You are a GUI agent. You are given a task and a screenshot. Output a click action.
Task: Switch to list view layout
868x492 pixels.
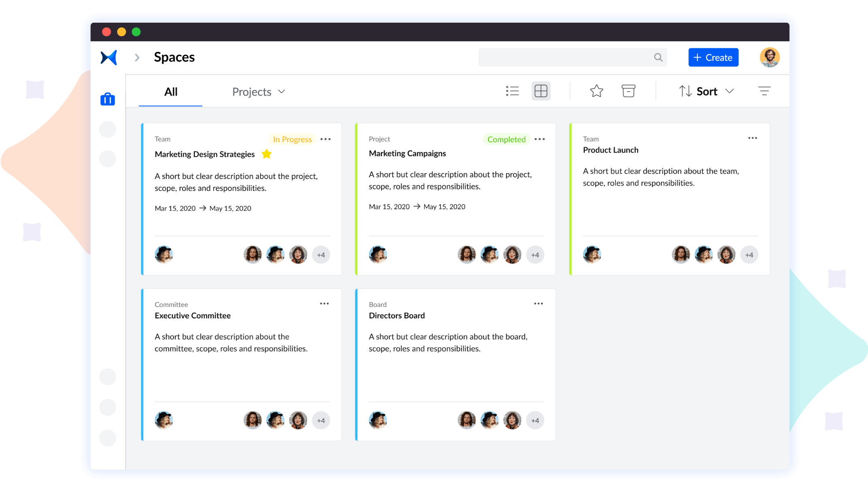(x=512, y=91)
